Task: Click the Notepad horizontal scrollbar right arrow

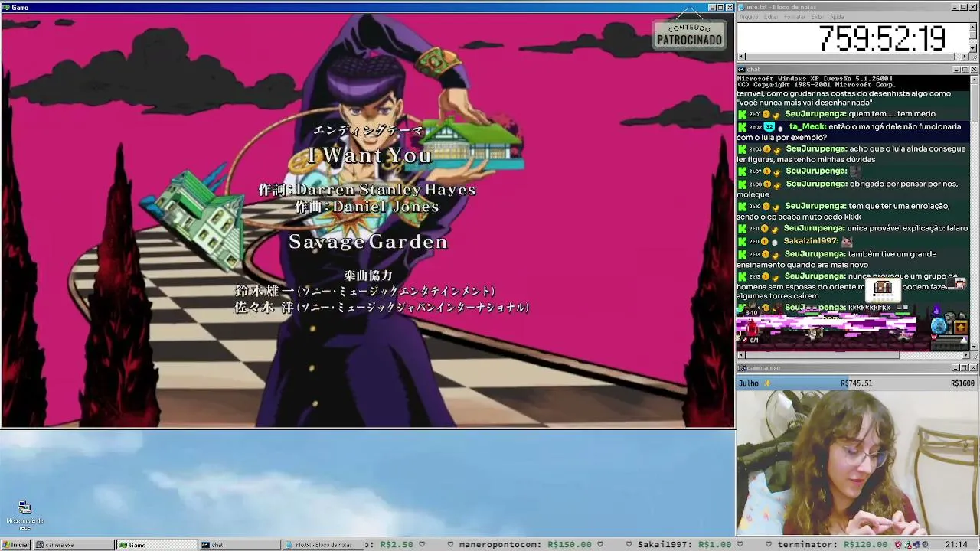Action: [965, 57]
